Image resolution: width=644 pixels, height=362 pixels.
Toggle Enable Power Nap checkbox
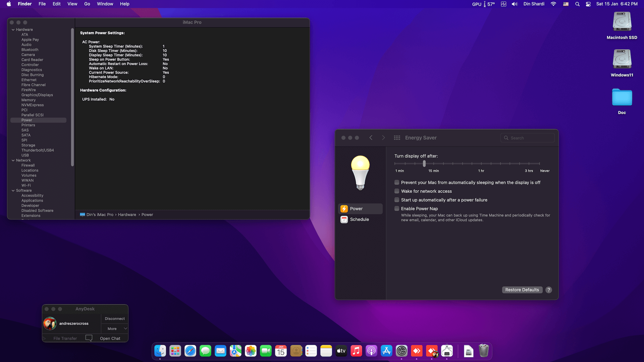click(397, 208)
